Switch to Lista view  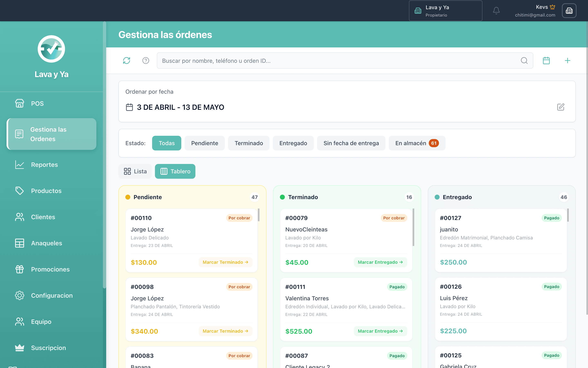point(135,171)
